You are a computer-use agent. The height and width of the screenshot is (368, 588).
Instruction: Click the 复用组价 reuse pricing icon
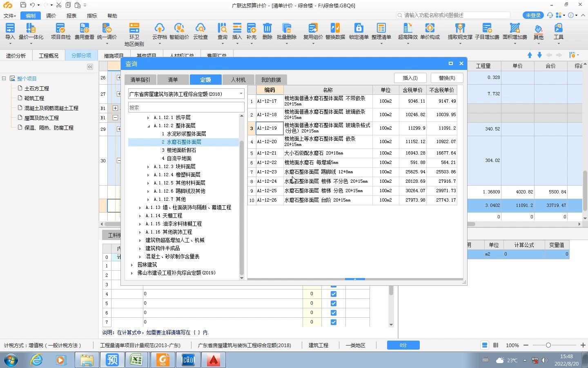click(x=313, y=31)
